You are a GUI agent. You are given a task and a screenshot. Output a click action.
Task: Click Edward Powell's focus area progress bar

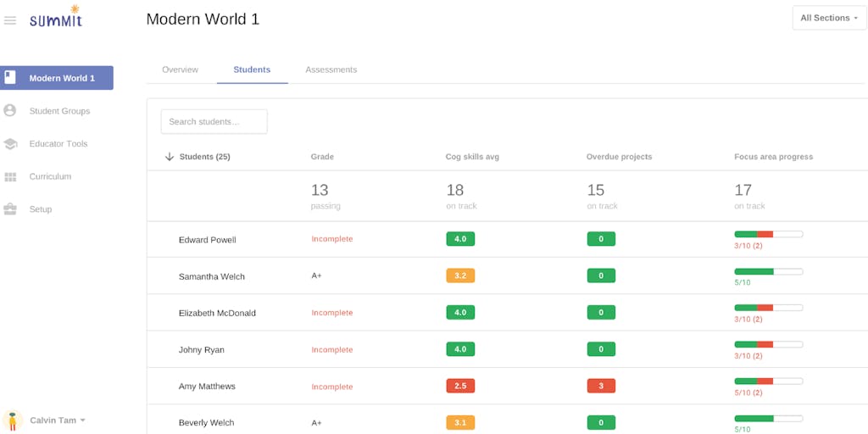pyautogui.click(x=768, y=234)
